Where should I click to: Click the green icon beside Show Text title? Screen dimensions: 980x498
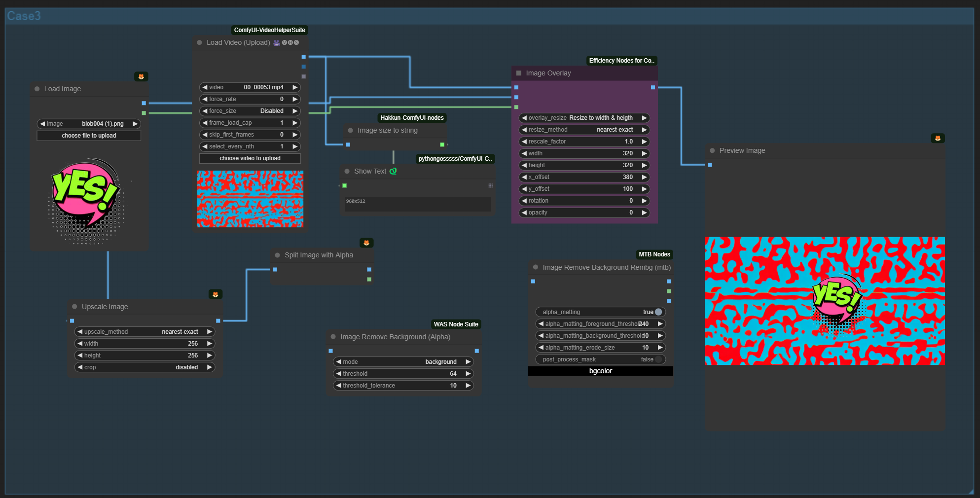393,171
